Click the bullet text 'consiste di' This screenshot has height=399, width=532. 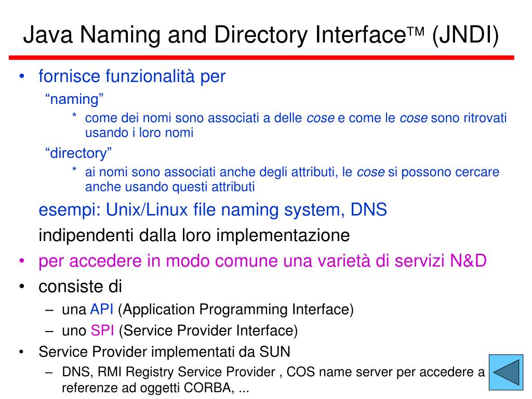pyautogui.click(x=80, y=286)
